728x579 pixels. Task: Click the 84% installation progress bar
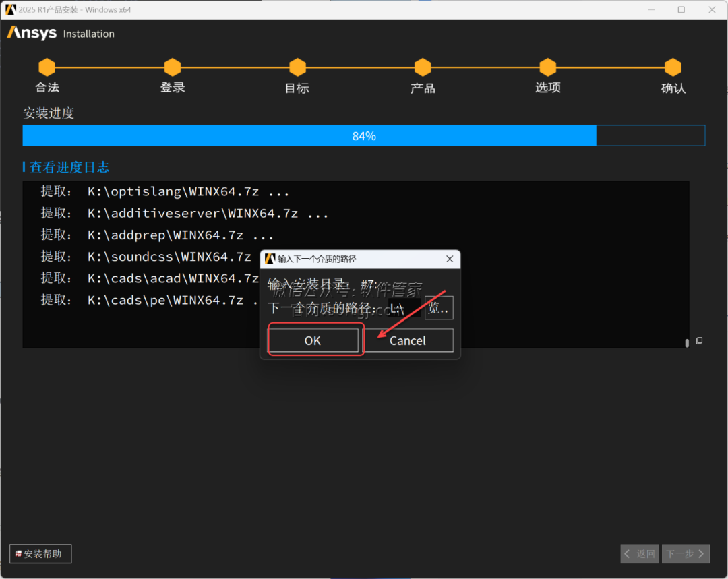click(364, 135)
